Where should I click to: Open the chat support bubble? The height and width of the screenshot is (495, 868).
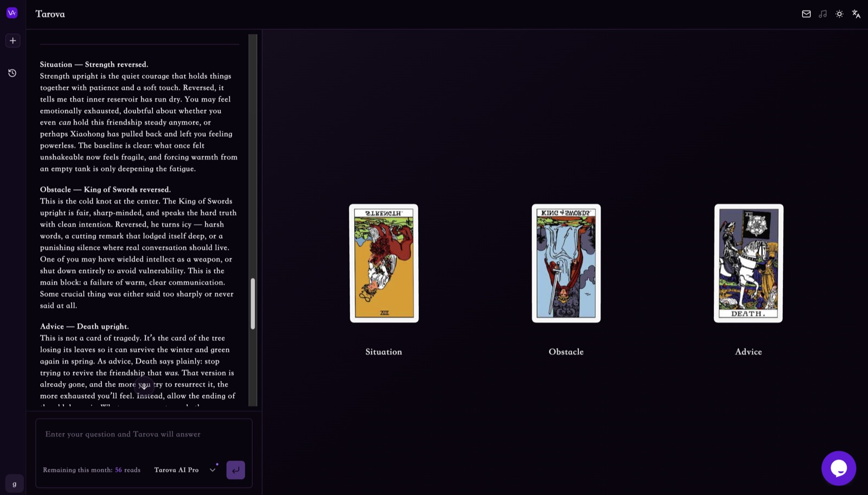[838, 468]
